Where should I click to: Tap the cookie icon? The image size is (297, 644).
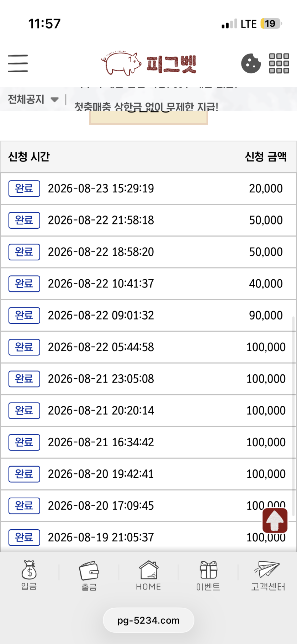251,63
